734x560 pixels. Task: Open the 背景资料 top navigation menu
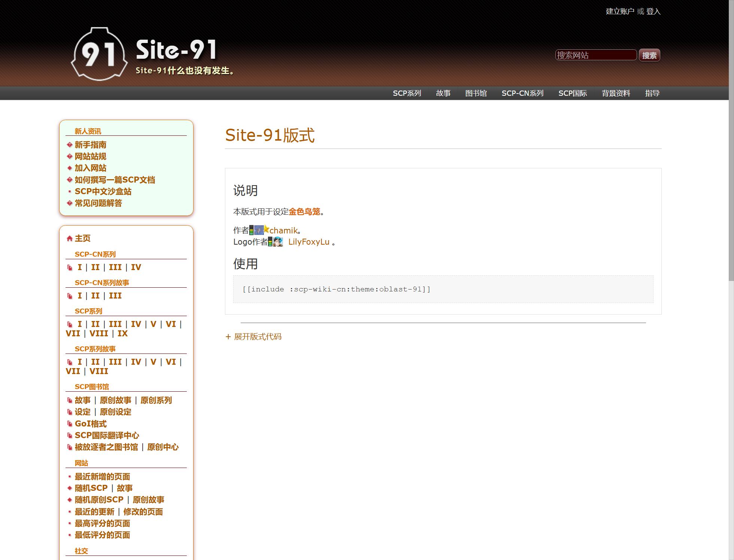click(x=616, y=93)
